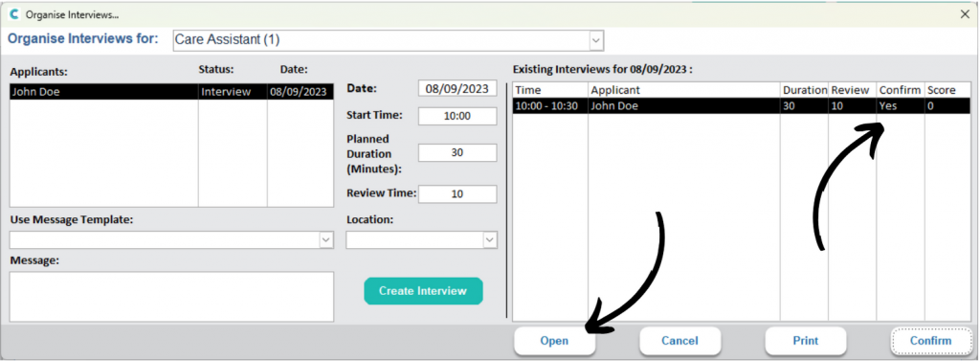Click the Confirm button

930,341
